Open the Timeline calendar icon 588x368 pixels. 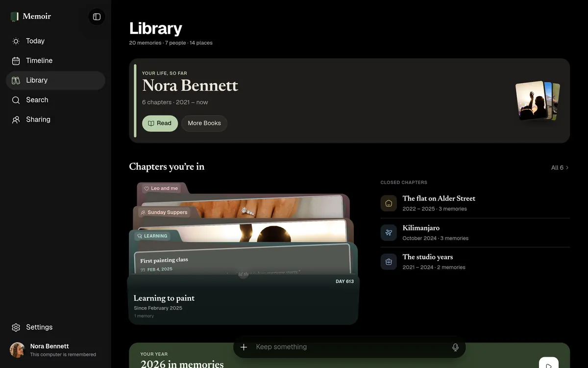16,61
